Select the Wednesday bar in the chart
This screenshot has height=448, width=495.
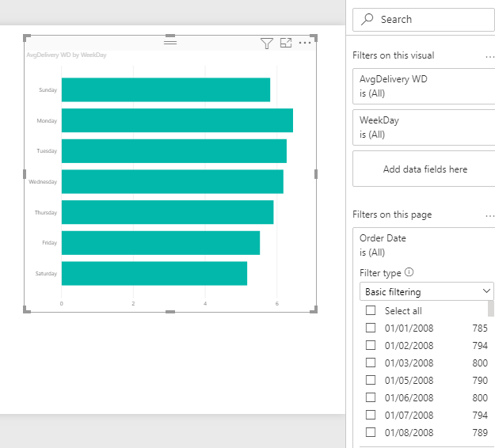pos(173,182)
